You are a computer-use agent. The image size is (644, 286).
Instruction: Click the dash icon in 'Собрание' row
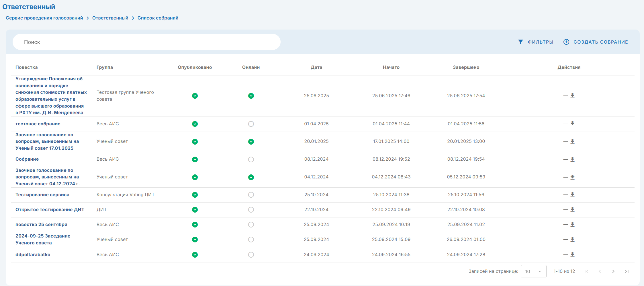[565, 159]
